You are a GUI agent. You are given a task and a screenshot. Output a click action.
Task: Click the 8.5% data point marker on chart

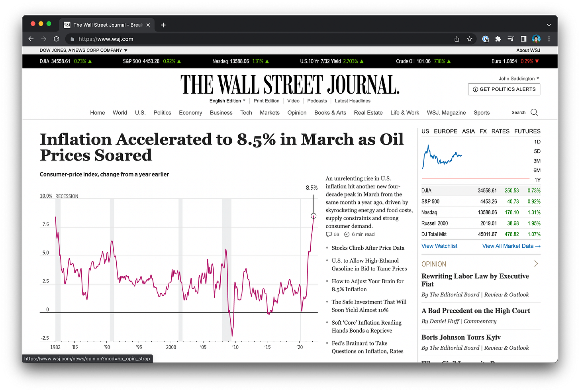pyautogui.click(x=314, y=216)
